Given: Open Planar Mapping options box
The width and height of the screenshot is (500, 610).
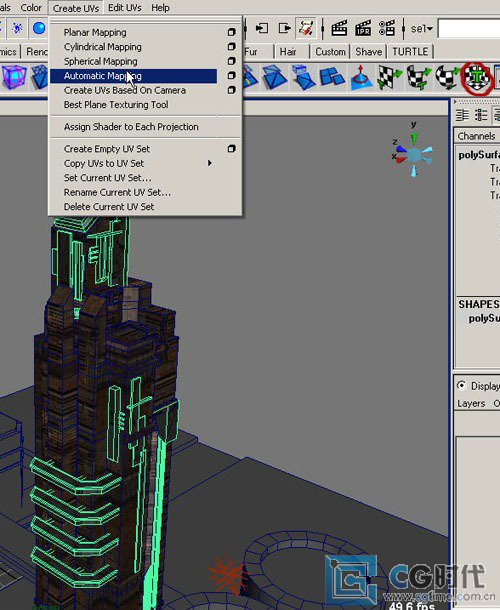Looking at the screenshot, I should pyautogui.click(x=232, y=32).
